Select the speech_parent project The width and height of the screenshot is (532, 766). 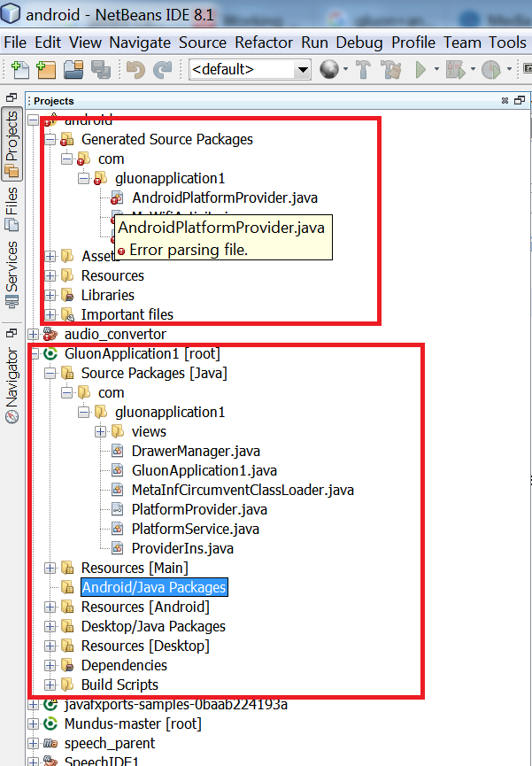pos(110,744)
